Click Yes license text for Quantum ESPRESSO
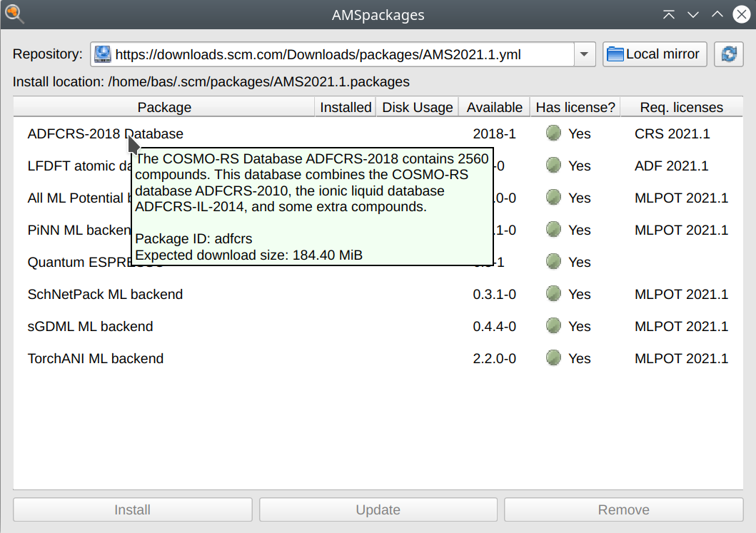This screenshot has width=756, height=533. tap(579, 262)
